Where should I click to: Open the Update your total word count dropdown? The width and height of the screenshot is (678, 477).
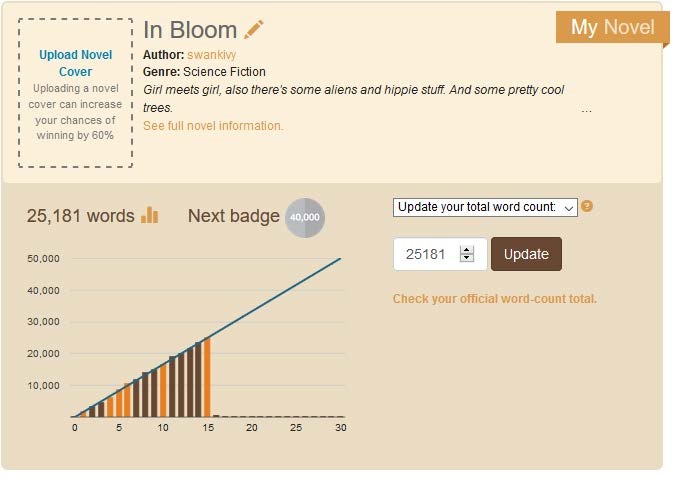coord(485,208)
